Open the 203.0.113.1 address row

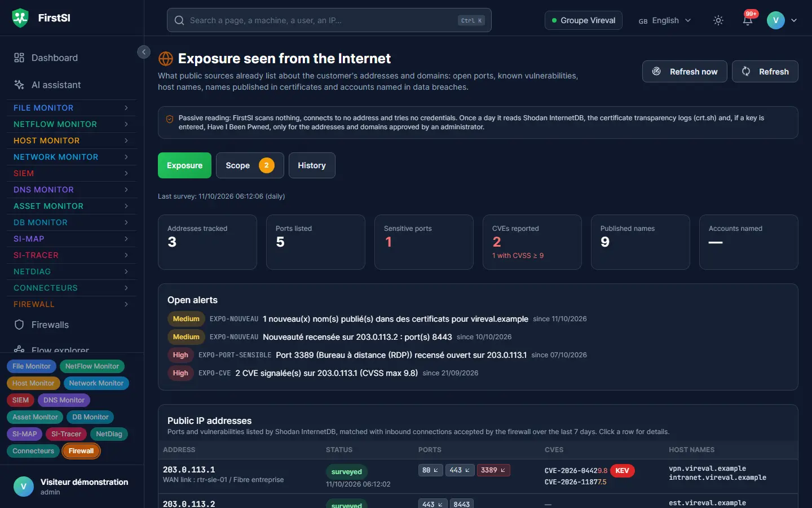pyautogui.click(x=478, y=476)
